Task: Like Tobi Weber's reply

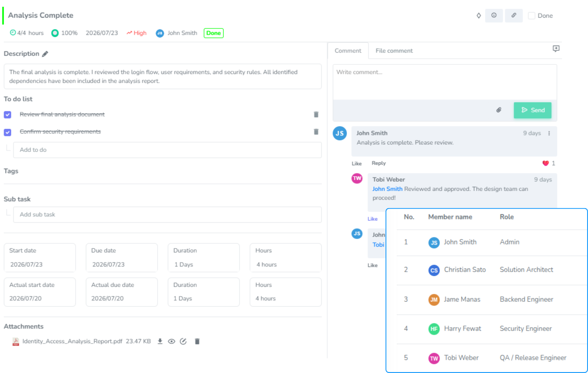Action: click(373, 219)
